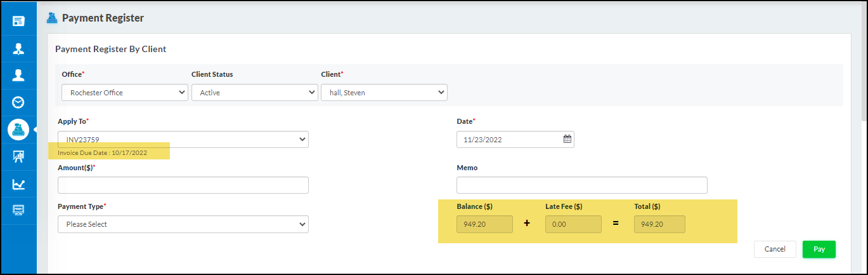Screen dimensions: 868x275
Task: Click the Invoice Due Date : 10/17/2022 text
Action: click(x=102, y=153)
